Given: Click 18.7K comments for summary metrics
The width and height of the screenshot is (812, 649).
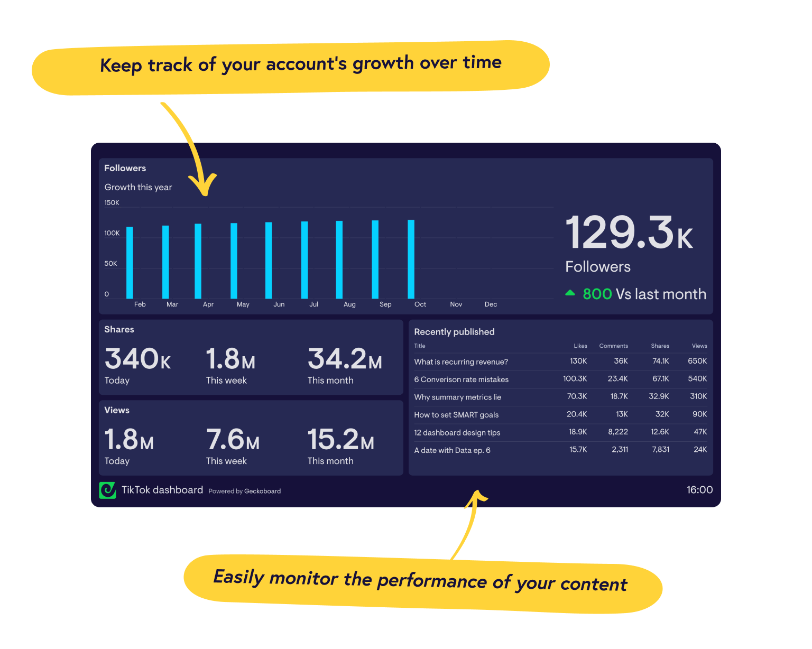Looking at the screenshot, I should 619,396.
